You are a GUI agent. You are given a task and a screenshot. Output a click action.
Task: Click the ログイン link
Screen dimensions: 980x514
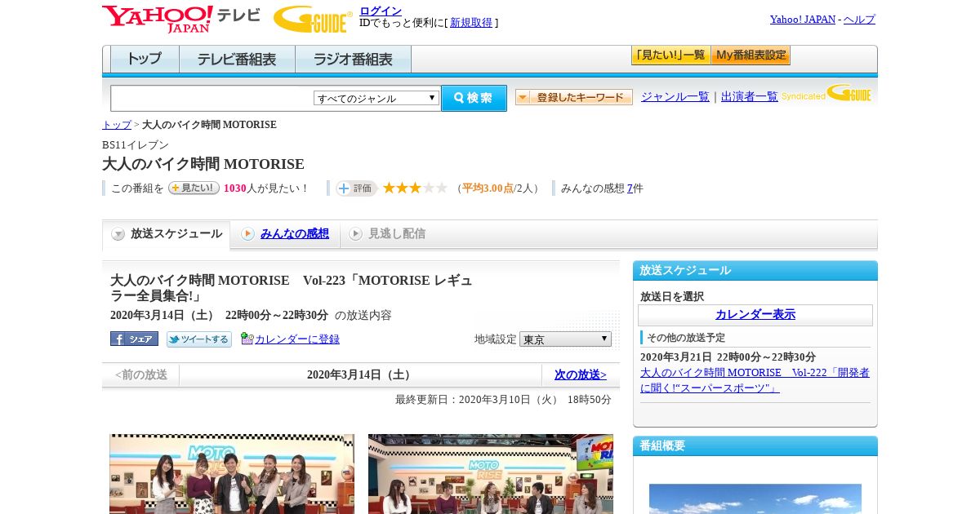tap(381, 11)
